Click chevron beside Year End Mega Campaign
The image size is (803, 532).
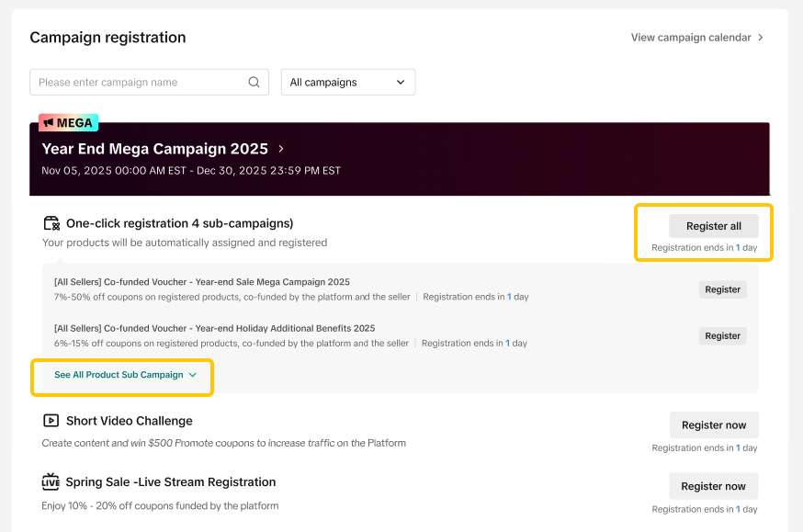point(281,149)
